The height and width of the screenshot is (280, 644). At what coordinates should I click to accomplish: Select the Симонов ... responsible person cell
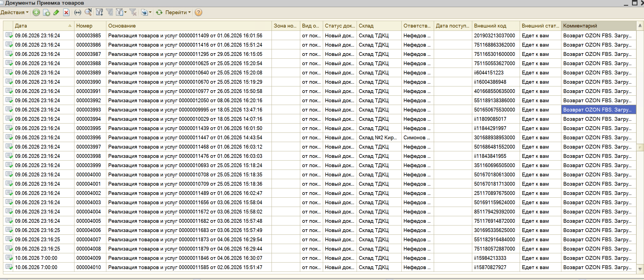pyautogui.click(x=417, y=137)
